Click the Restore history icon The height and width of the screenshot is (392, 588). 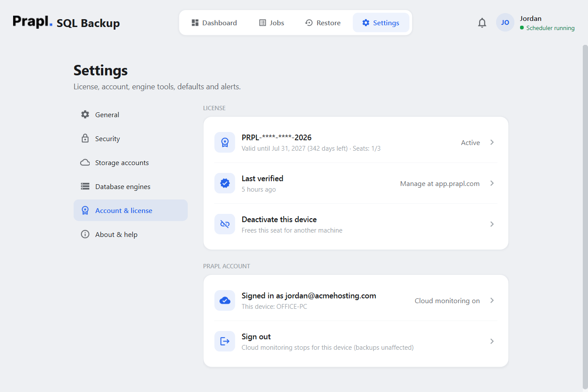(309, 23)
